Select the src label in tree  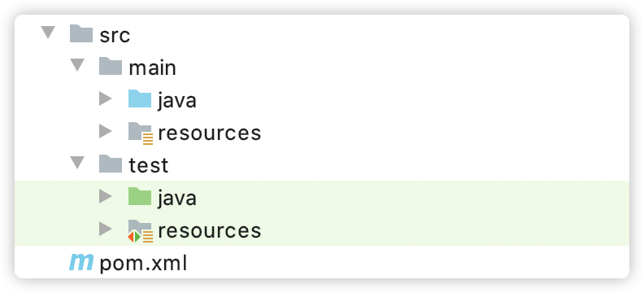(x=115, y=35)
